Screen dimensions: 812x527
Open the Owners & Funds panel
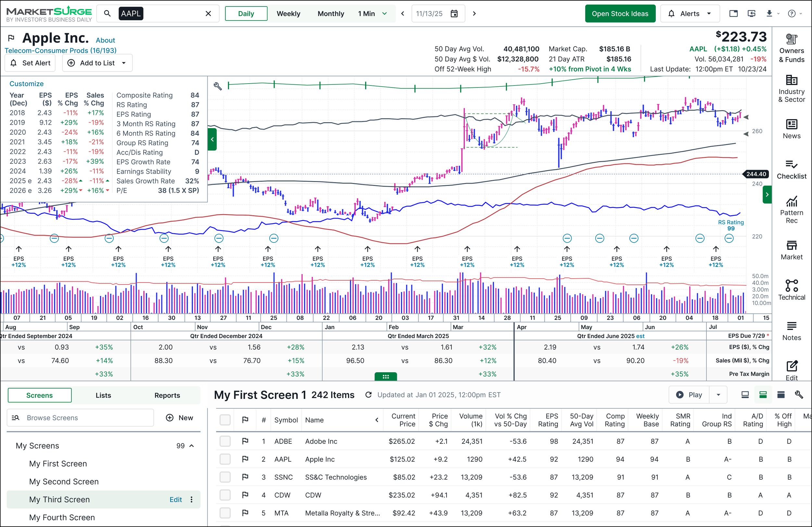point(791,48)
